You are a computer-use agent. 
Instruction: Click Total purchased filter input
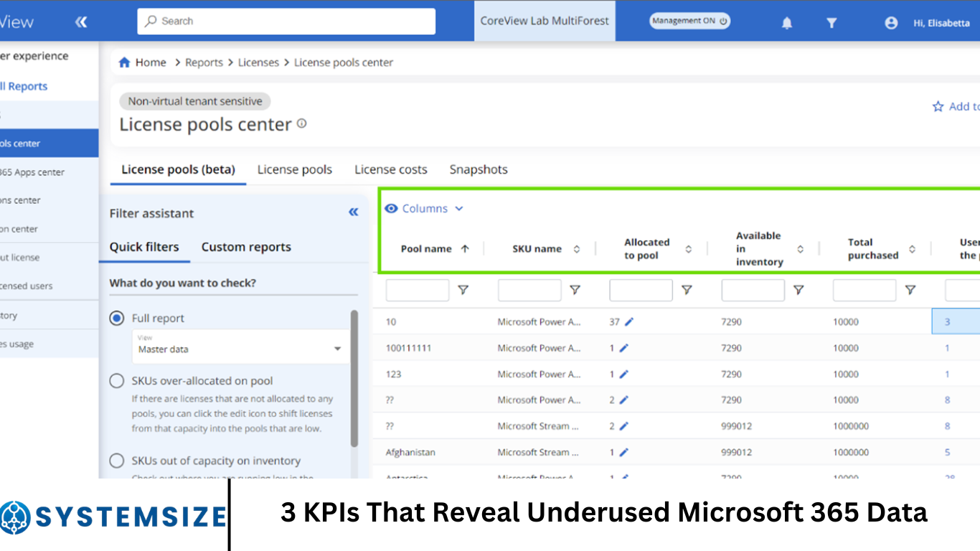click(864, 290)
